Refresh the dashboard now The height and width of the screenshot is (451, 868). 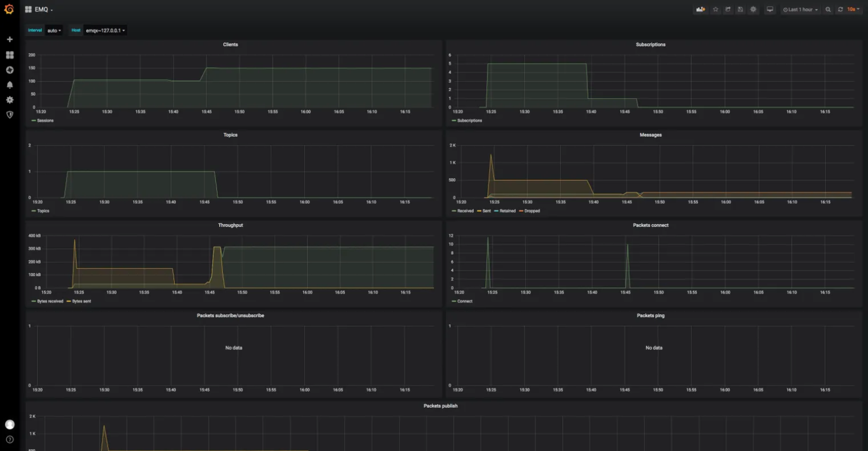click(x=840, y=10)
